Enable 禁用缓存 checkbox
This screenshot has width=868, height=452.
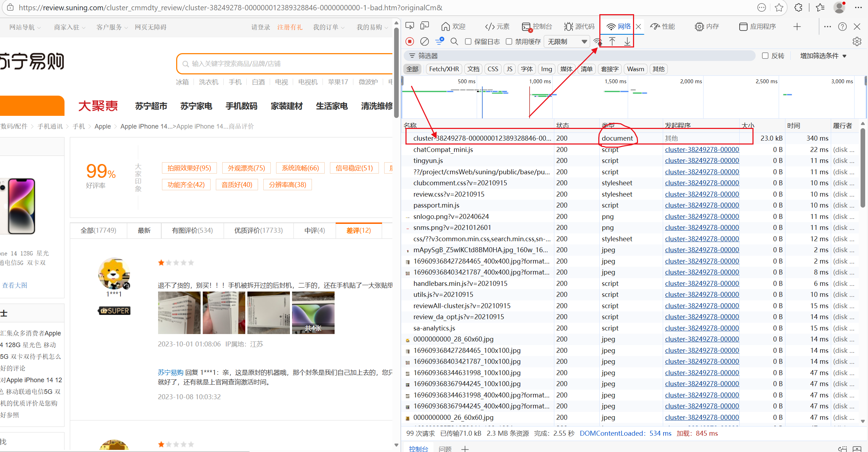tap(509, 41)
